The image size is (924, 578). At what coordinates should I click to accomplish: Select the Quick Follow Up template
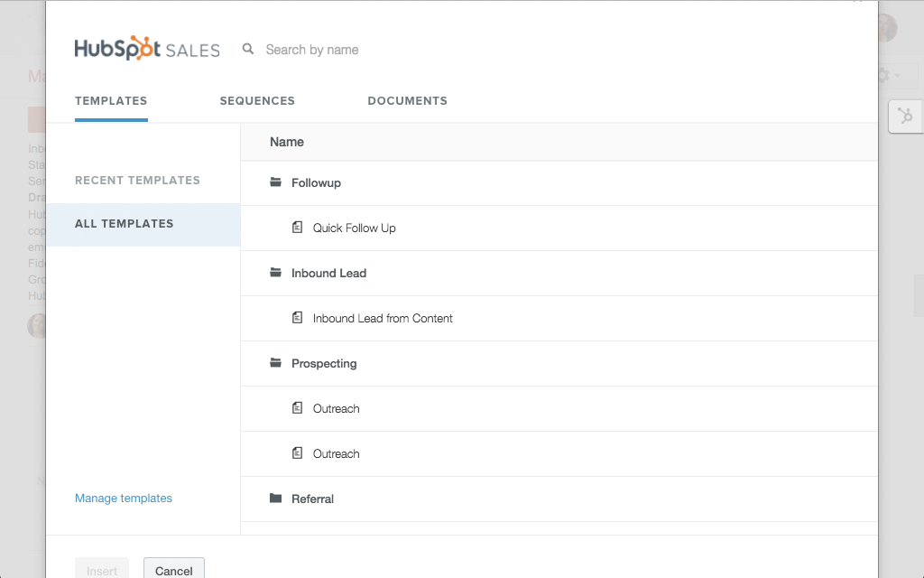point(559,228)
